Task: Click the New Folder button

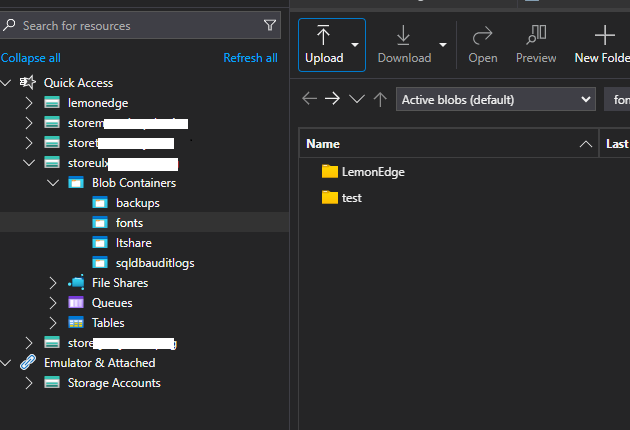Action: click(x=602, y=45)
